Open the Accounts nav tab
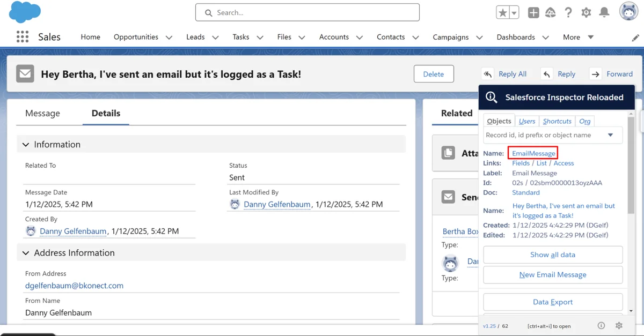The height and width of the screenshot is (336, 644). tap(334, 37)
